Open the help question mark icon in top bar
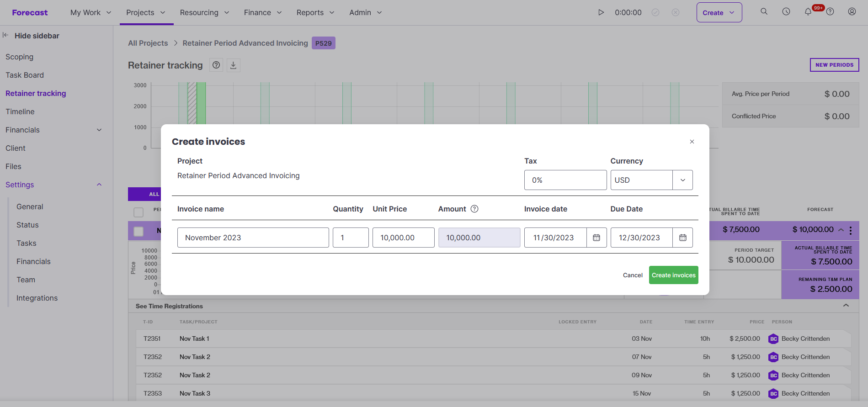Screen dimensions: 868x407 coord(830,12)
